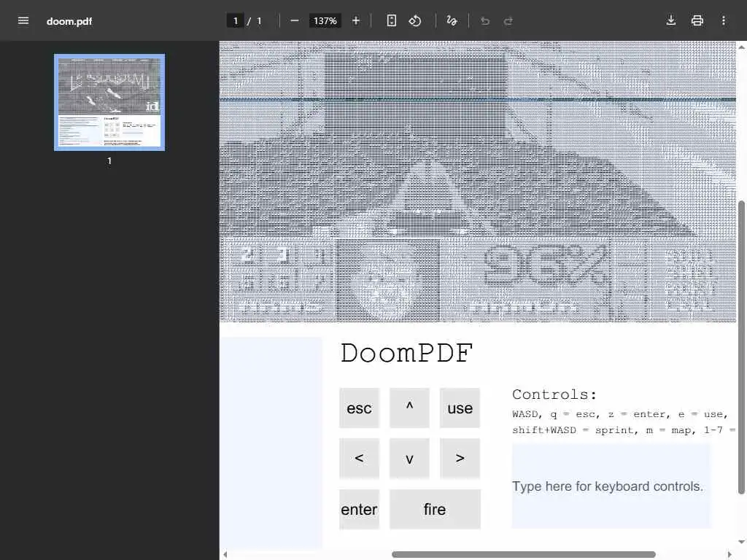Click the use game button
747x560 pixels.
click(x=460, y=408)
